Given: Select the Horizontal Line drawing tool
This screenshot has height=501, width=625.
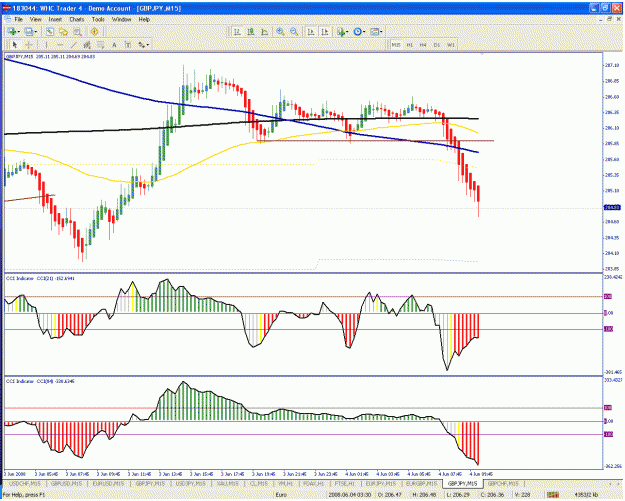Looking at the screenshot, I should [60, 45].
